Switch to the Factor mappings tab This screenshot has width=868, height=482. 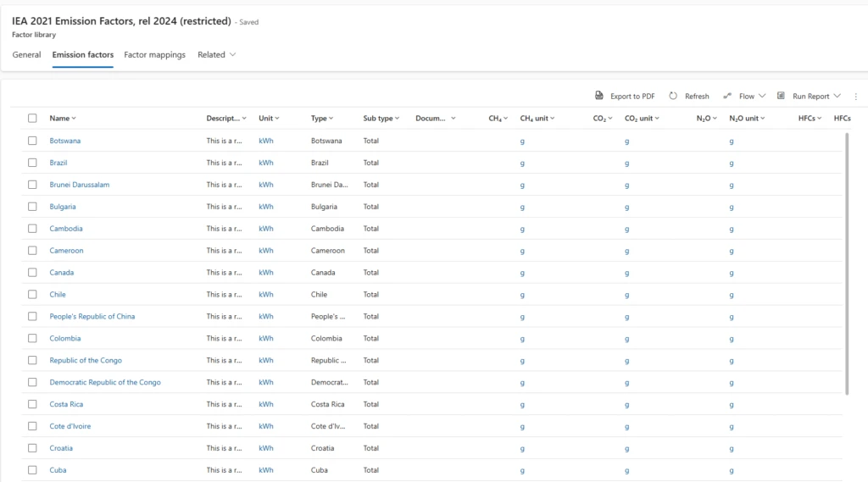point(154,55)
